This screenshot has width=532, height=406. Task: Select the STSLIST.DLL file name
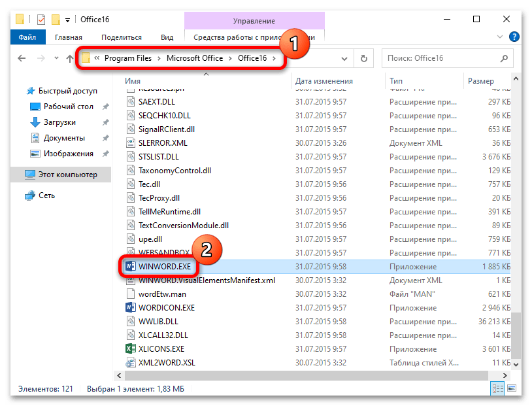coord(158,157)
